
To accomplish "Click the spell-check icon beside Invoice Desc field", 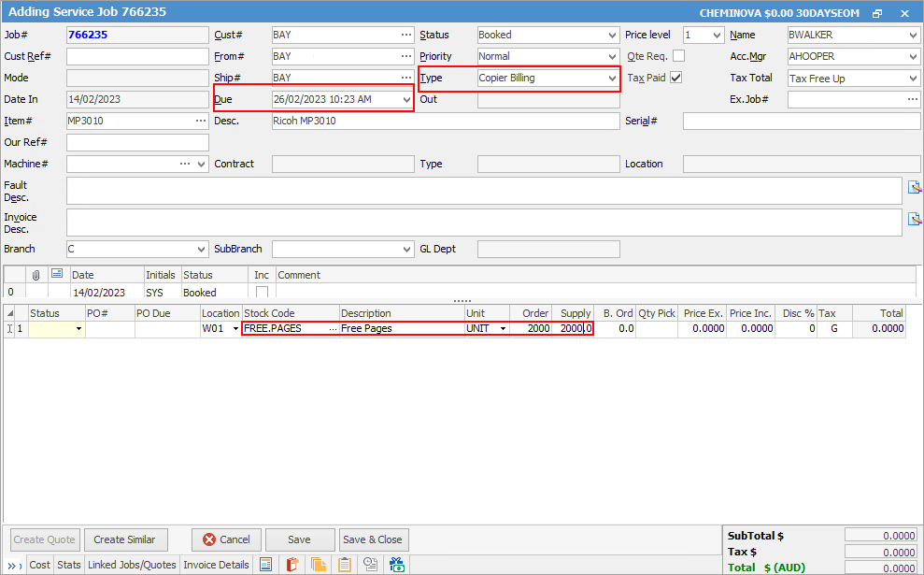I will (915, 219).
